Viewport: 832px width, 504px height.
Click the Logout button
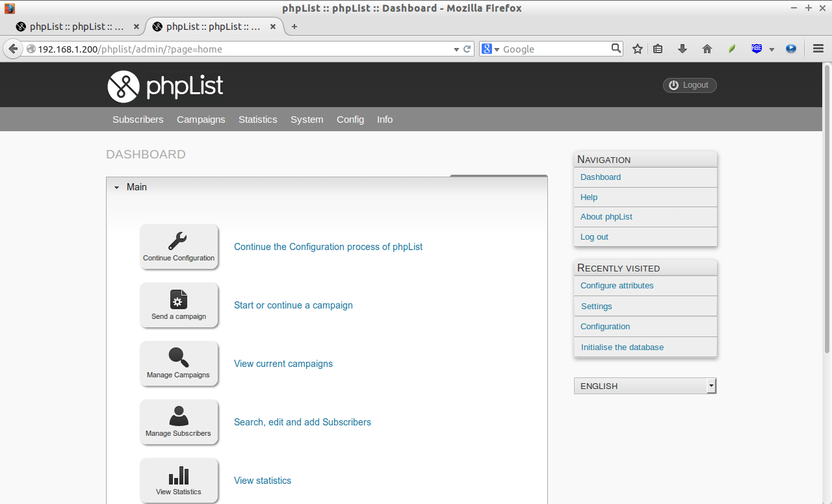690,85
